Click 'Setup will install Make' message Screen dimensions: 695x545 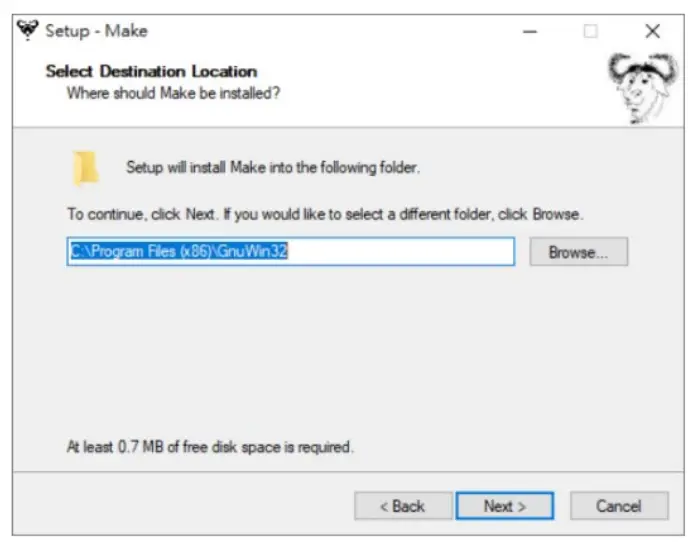click(x=273, y=167)
